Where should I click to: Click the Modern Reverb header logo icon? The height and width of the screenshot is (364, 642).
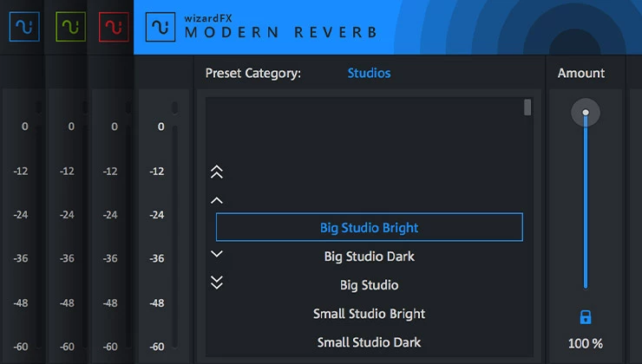tap(160, 27)
